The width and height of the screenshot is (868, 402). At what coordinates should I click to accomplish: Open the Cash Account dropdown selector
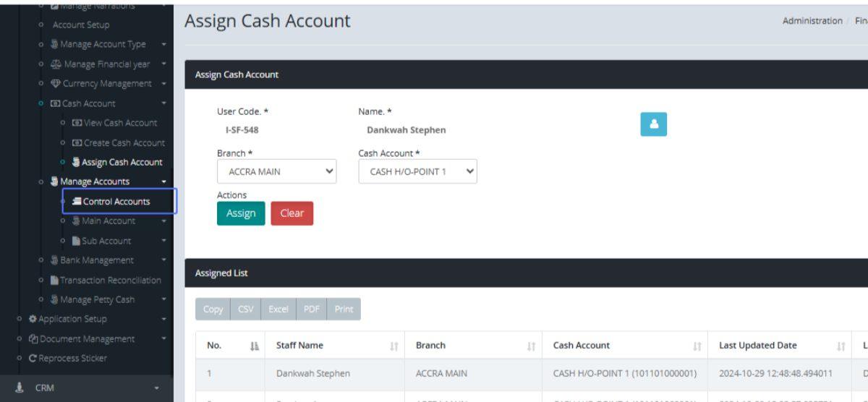pyautogui.click(x=417, y=172)
